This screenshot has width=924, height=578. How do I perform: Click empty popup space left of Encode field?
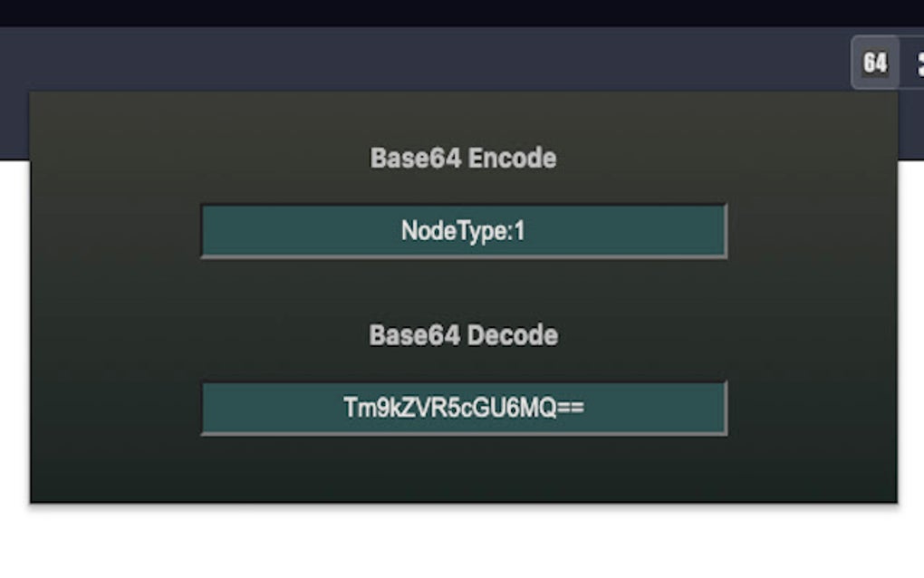[113, 231]
